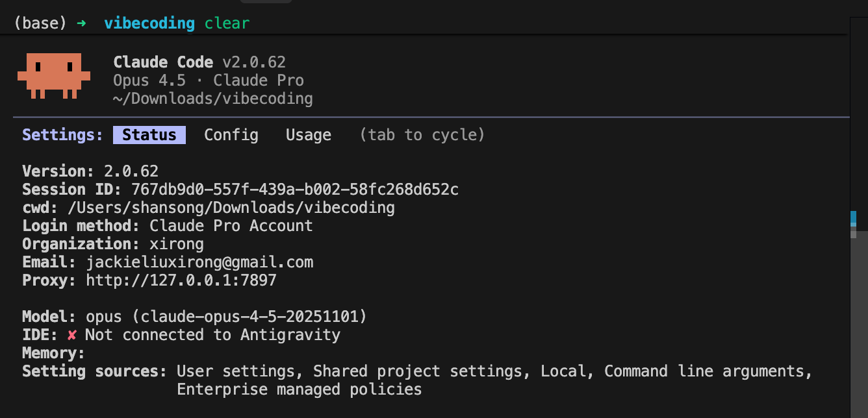
Task: Click the cwd path /Users/shansong/Downloads/vibecoding
Action: point(231,208)
